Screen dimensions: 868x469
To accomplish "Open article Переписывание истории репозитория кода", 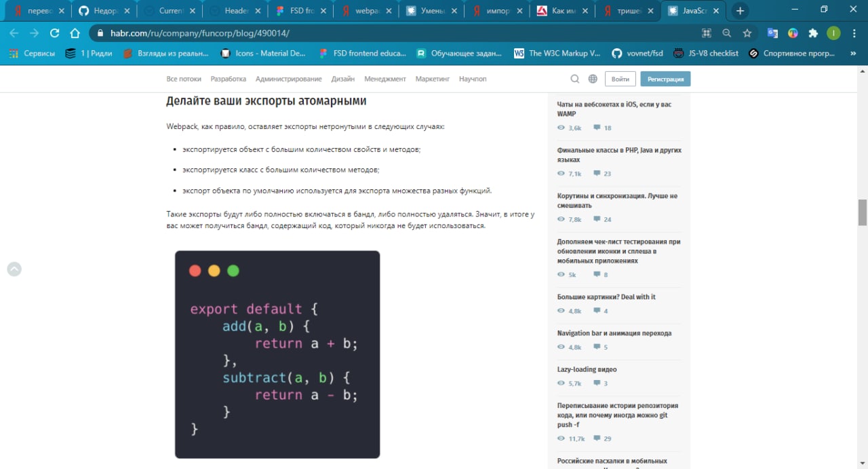I will [x=618, y=415].
